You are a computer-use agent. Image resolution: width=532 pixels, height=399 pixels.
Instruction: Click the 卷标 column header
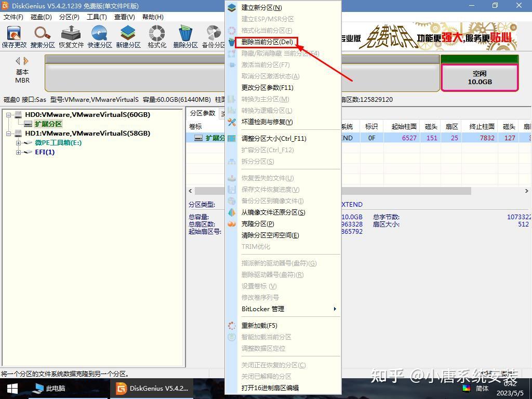(195, 127)
